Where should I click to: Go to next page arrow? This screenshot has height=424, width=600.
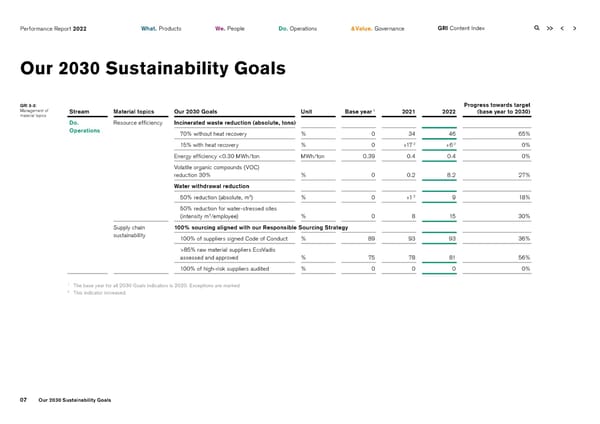coord(574,28)
